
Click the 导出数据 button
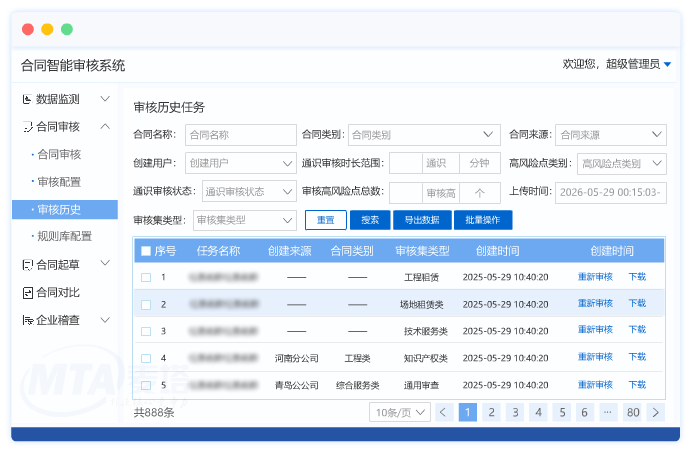[422, 220]
